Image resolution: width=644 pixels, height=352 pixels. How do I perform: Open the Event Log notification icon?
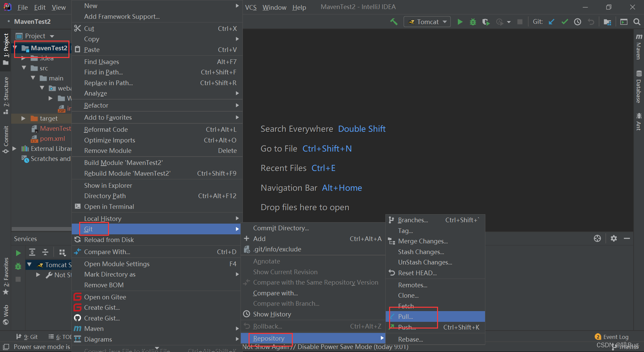(x=611, y=337)
